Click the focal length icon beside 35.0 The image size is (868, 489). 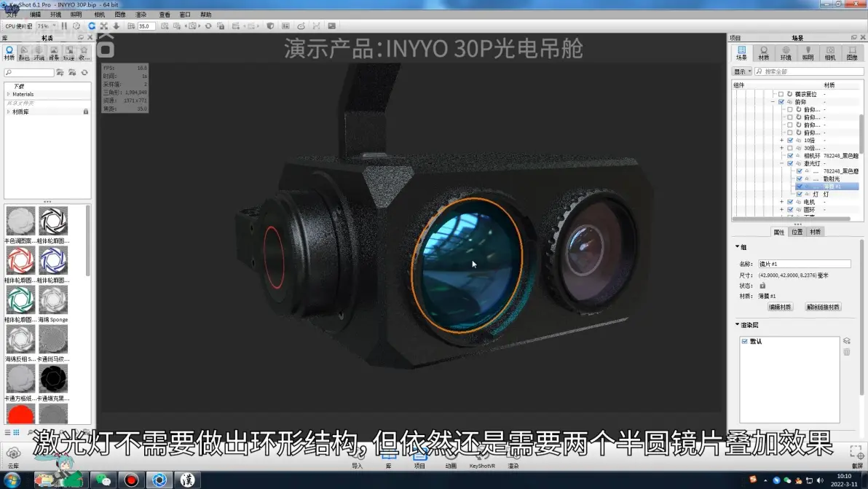(x=131, y=26)
